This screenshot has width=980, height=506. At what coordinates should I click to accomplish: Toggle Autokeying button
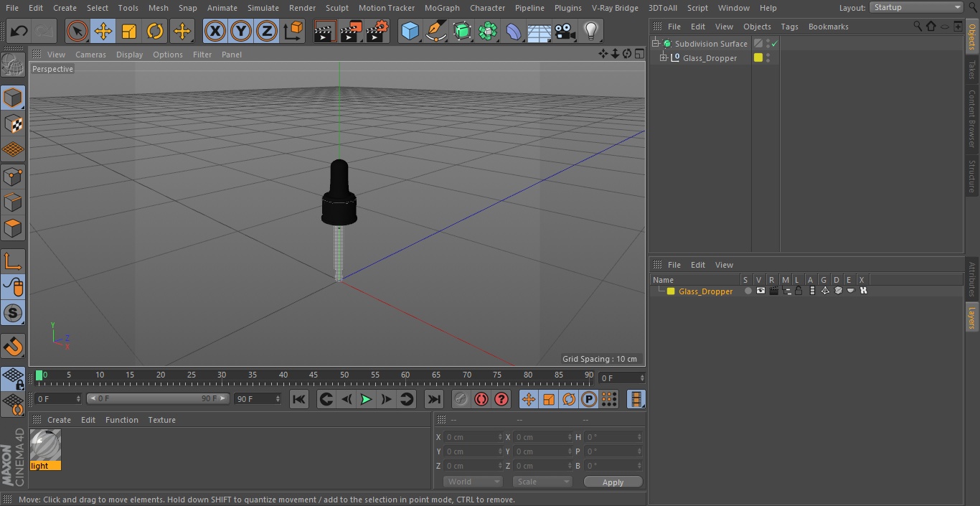coord(481,399)
